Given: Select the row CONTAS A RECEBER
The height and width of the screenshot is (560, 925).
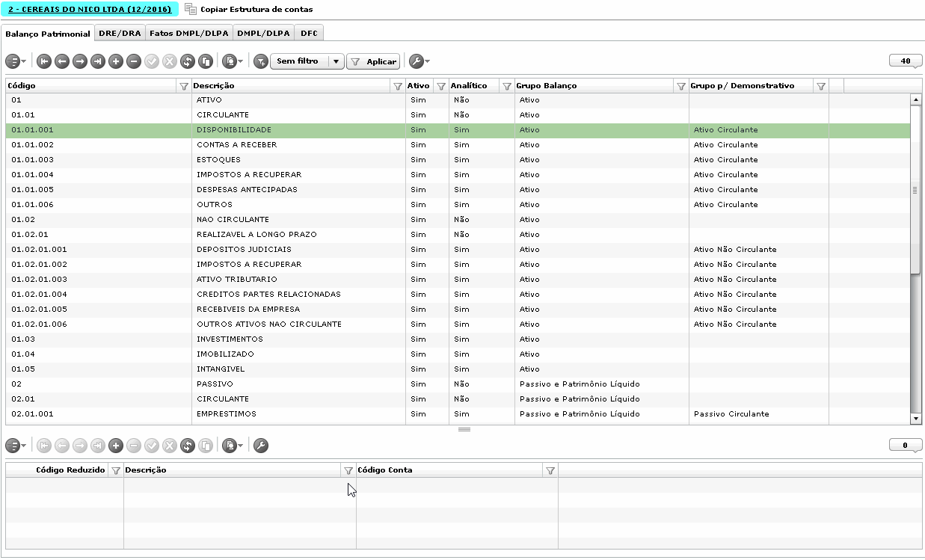Looking at the screenshot, I should pyautogui.click(x=458, y=144).
